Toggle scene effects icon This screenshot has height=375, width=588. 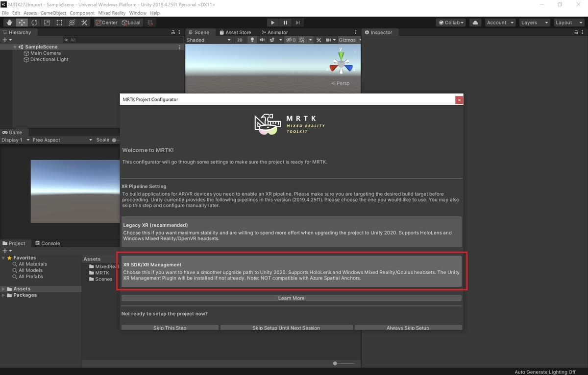coord(273,40)
